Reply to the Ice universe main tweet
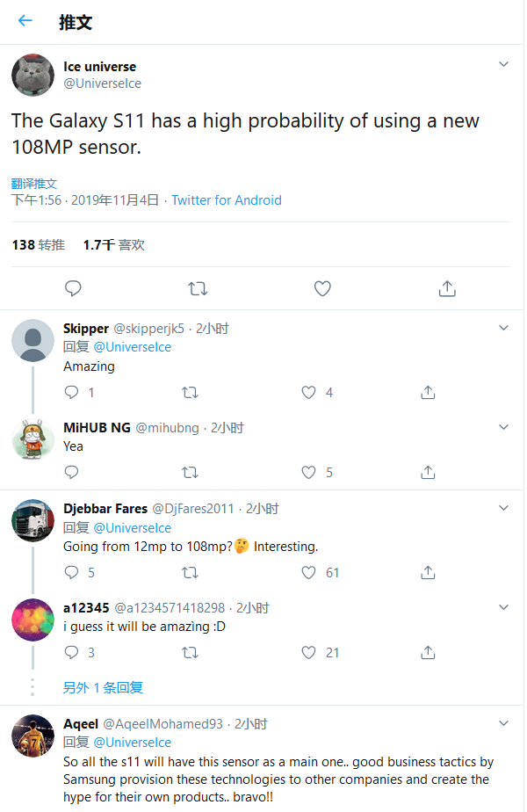This screenshot has width=527, height=812. coord(74,288)
